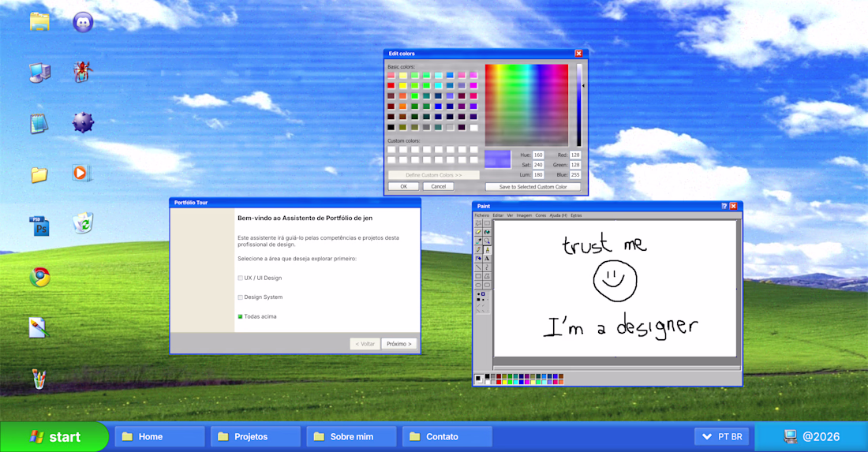The height and width of the screenshot is (452, 868).
Task: Open the Projetos taskbar item
Action: pyautogui.click(x=256, y=436)
